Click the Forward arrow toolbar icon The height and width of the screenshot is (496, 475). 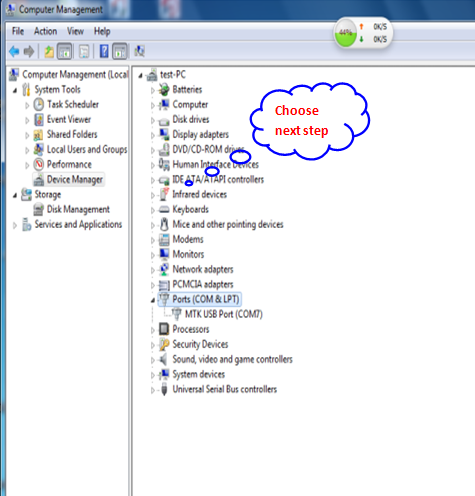(29, 51)
